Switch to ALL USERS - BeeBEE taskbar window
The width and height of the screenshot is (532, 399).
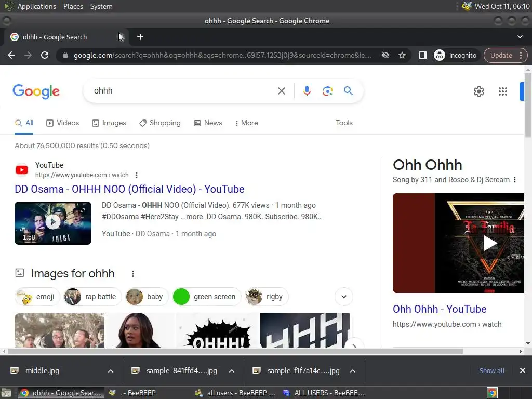tap(324, 393)
